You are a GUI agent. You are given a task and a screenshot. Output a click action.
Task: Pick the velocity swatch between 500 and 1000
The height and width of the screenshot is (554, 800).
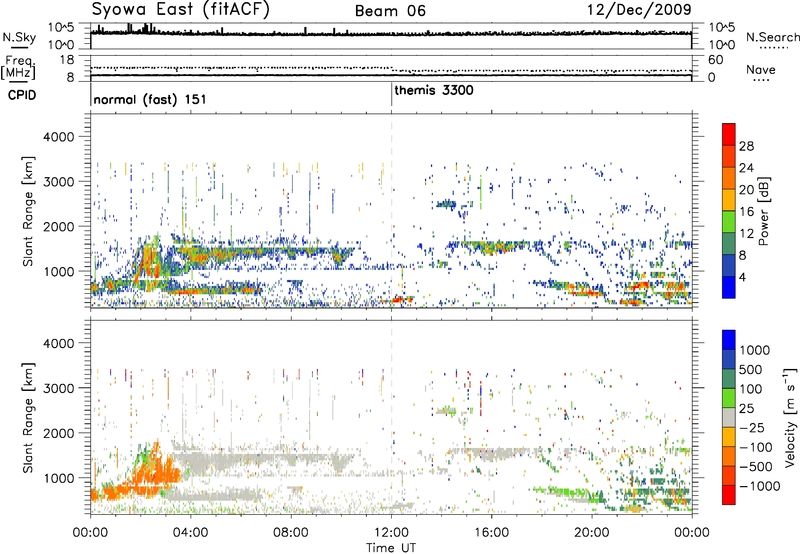729,359
